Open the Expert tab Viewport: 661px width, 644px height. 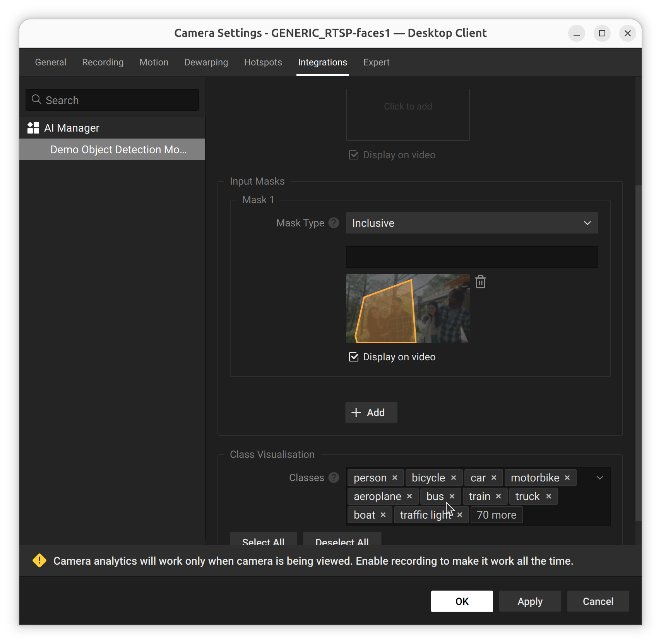[376, 62]
